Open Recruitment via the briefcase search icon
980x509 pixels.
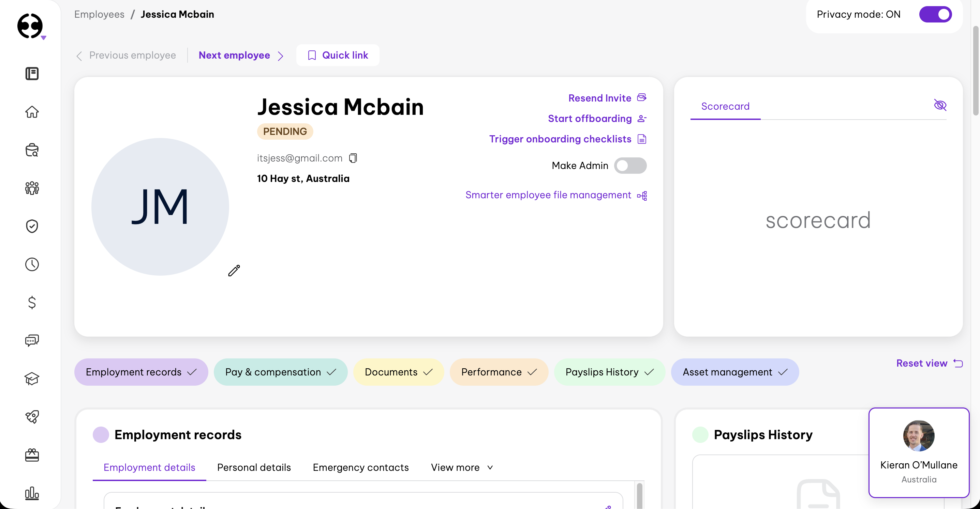click(32, 150)
